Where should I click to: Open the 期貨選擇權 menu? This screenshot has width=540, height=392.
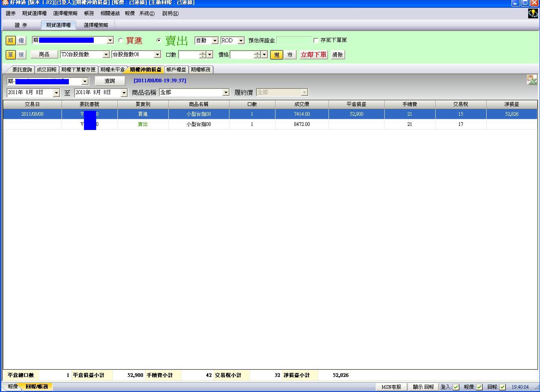pyautogui.click(x=35, y=13)
